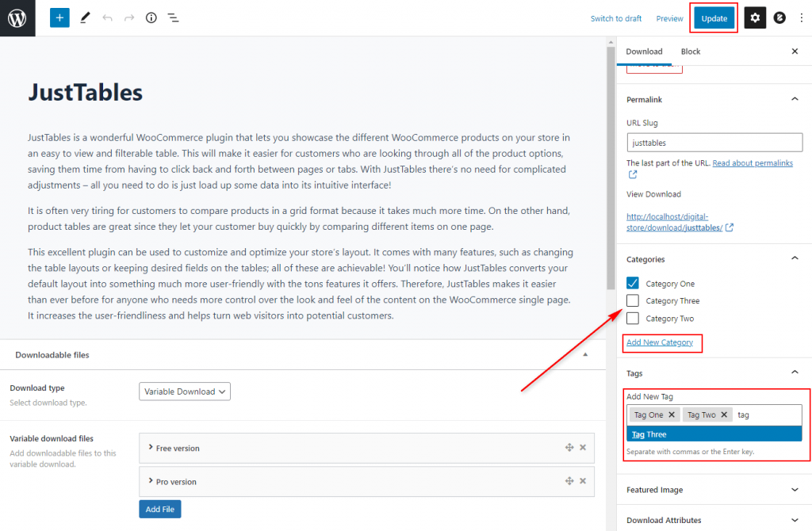Viewport: 812px width, 531px height.
Task: Uncheck the Category One checkbox
Action: coord(633,283)
